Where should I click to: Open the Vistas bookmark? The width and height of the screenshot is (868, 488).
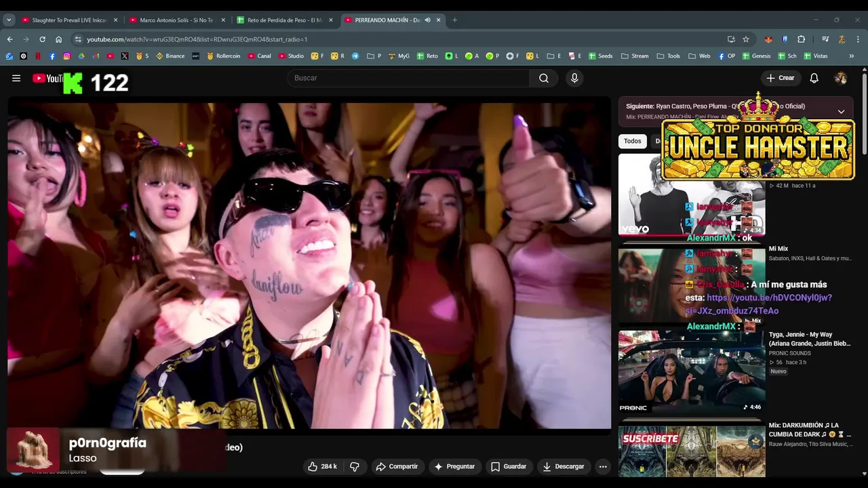click(x=816, y=56)
